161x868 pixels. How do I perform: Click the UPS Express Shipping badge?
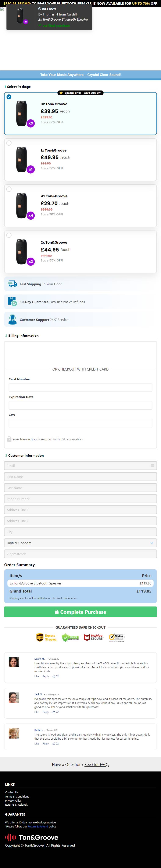(x=46, y=638)
